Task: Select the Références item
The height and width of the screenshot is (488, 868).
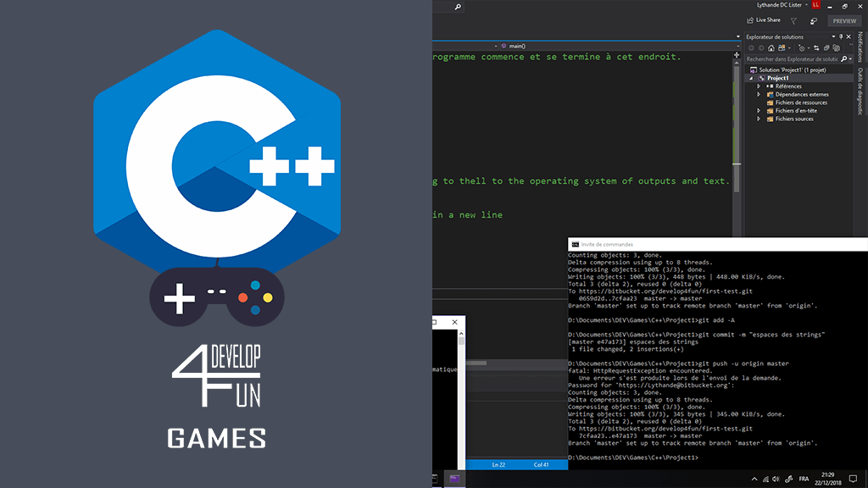Action: click(788, 86)
